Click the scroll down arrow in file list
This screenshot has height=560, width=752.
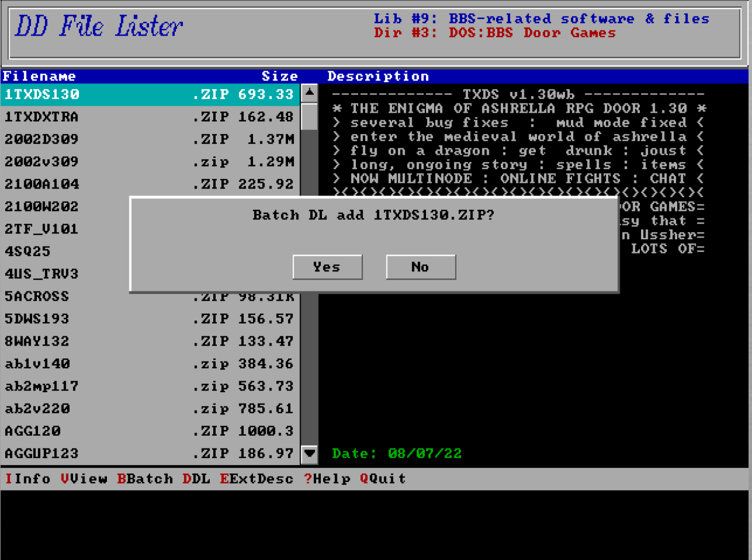click(x=309, y=454)
